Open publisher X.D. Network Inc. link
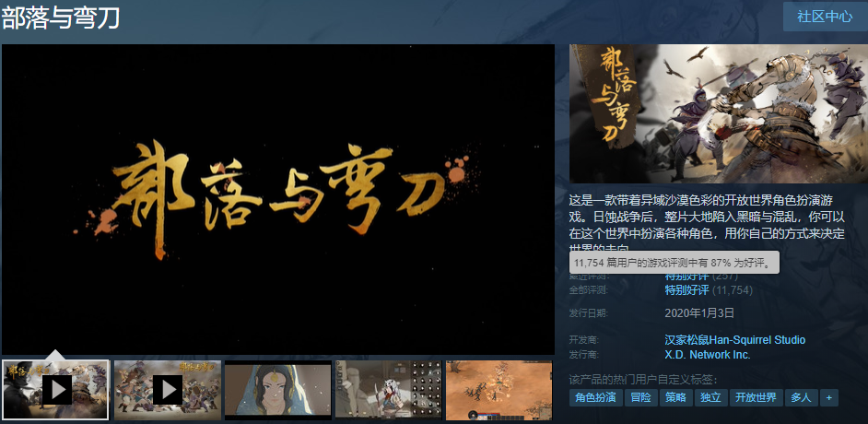Screen dimensions: 868x424 708,354
